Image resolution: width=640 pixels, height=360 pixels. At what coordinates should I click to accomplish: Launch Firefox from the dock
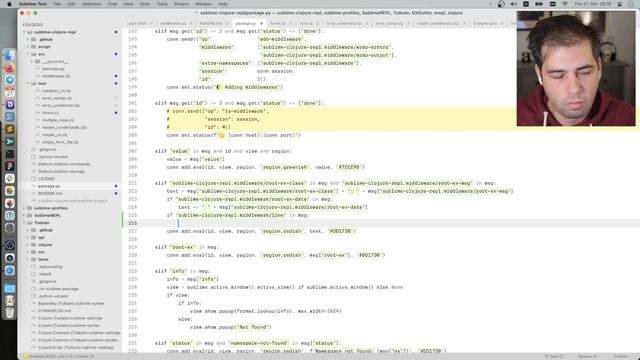tap(10, 68)
